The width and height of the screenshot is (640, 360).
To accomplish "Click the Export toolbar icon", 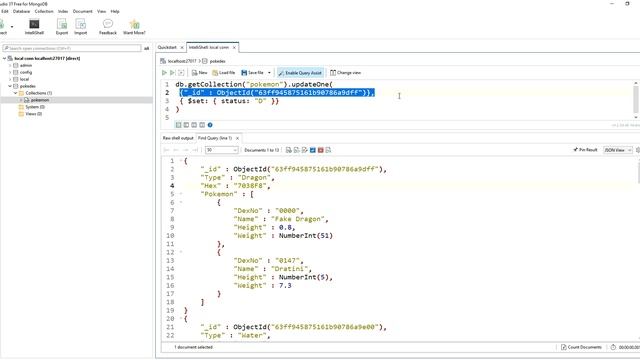I will tap(62, 27).
